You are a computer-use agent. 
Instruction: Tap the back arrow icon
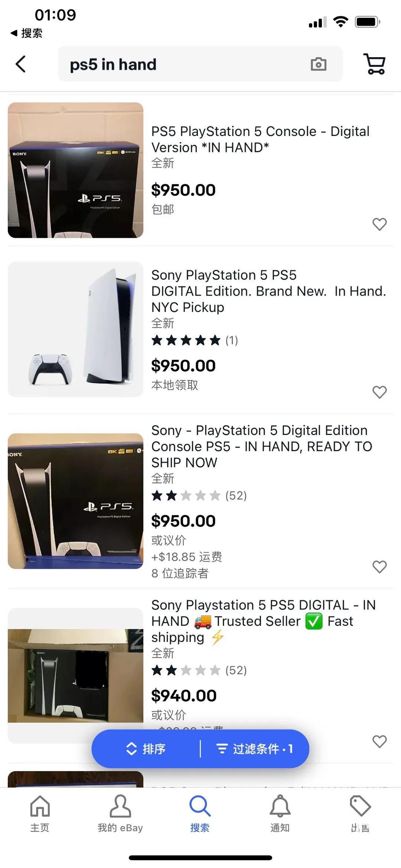click(21, 64)
